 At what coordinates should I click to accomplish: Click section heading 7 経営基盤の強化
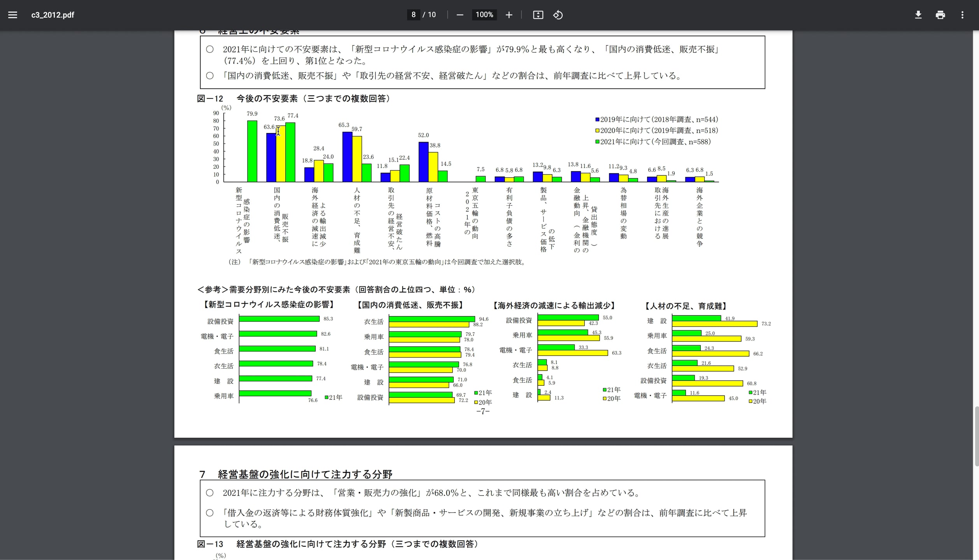296,474
